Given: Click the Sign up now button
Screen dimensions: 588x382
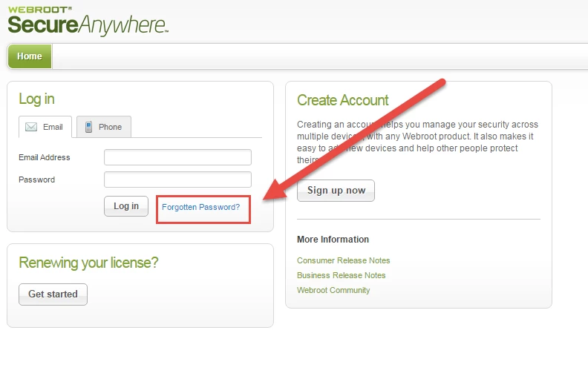Looking at the screenshot, I should tap(336, 190).
